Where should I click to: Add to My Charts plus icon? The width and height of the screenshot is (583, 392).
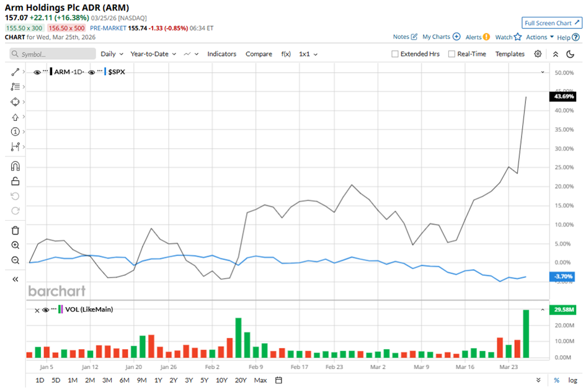click(x=456, y=37)
